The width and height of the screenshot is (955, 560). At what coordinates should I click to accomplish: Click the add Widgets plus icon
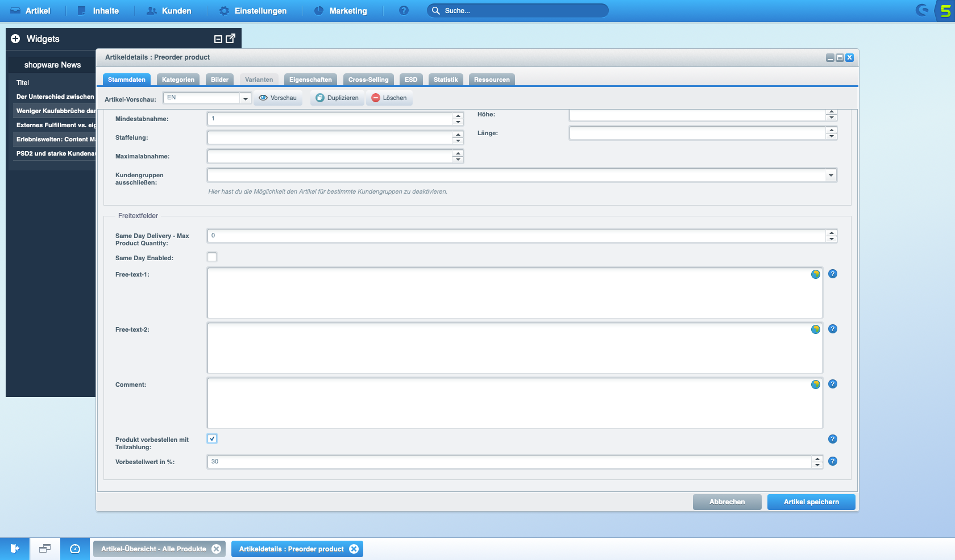click(x=15, y=39)
